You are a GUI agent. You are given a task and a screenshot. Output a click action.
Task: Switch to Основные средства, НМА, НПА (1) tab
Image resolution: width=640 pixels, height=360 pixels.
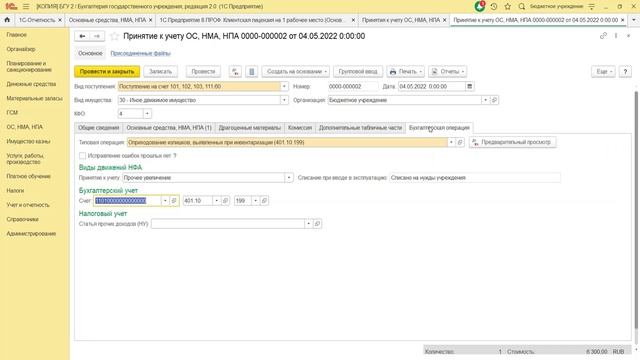coord(169,128)
